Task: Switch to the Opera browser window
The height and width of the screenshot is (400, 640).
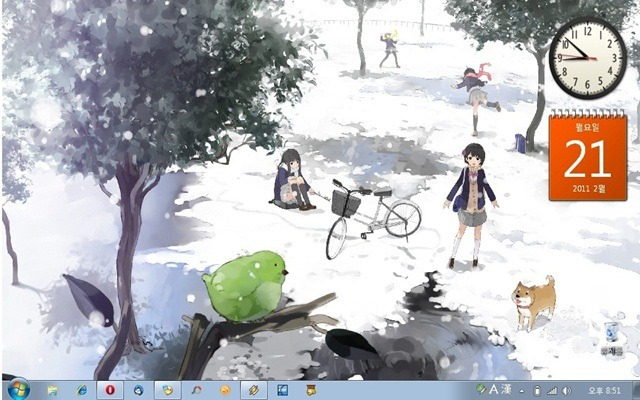Action: (x=110, y=391)
